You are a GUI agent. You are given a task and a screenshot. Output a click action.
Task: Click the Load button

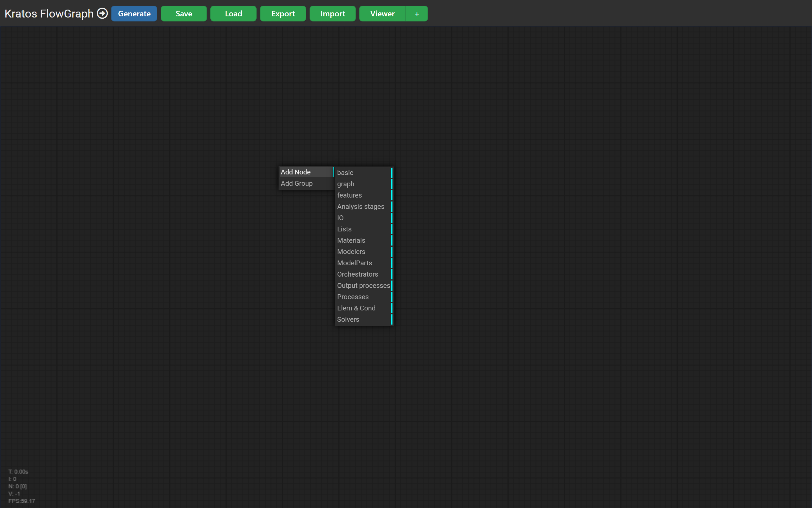233,14
